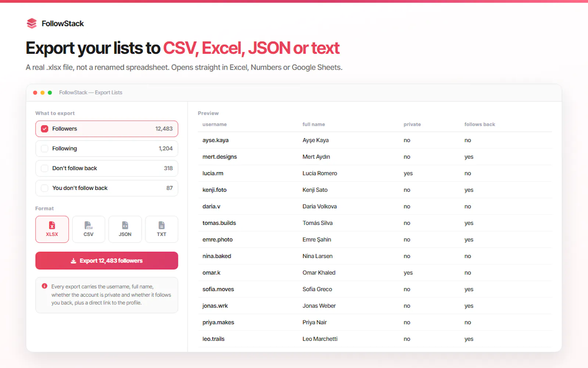Click the 12,483 followers count
The height and width of the screenshot is (368, 588).
[164, 129]
